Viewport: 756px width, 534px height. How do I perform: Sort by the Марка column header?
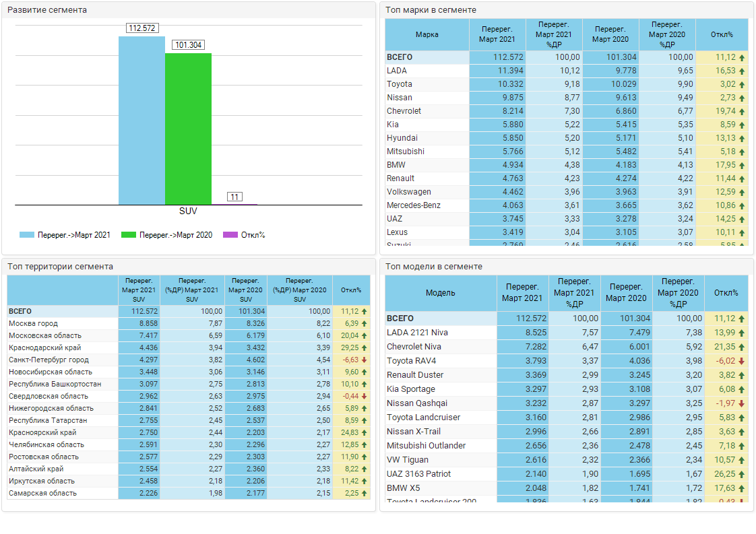(427, 34)
